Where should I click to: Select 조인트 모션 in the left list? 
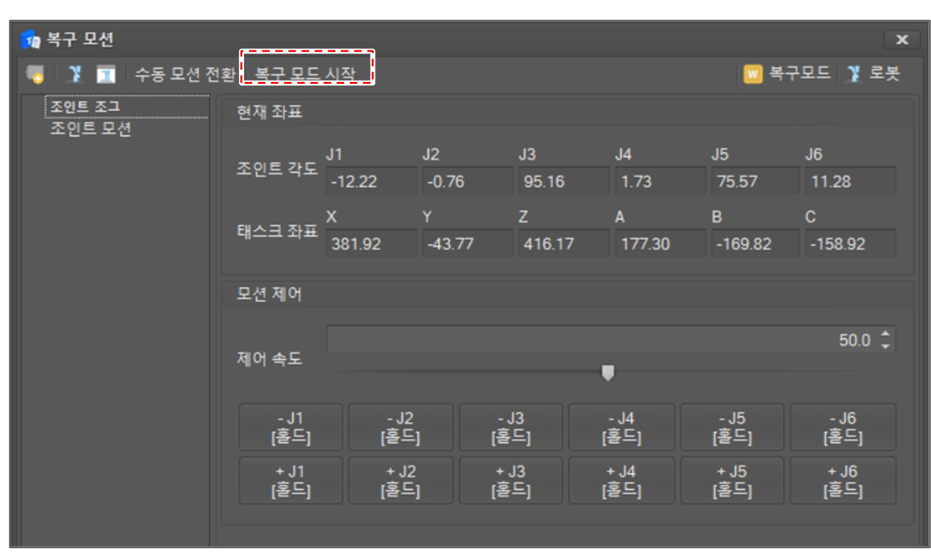click(91, 129)
